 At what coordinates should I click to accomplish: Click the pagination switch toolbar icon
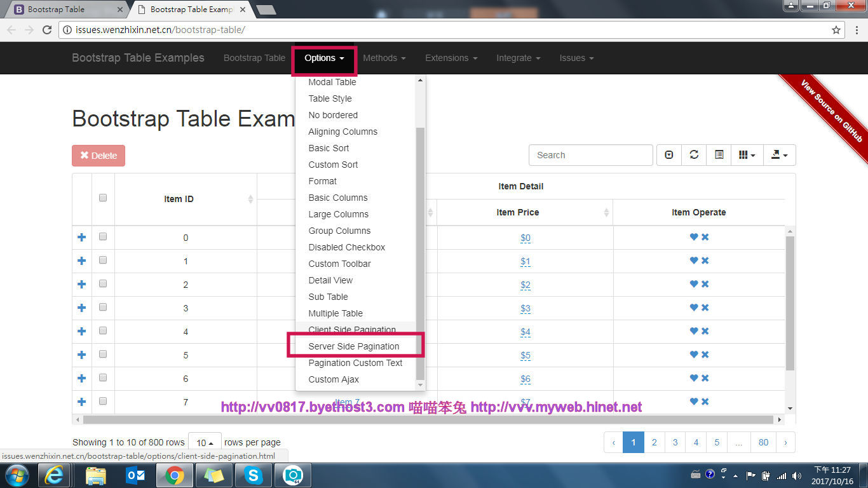(668, 155)
